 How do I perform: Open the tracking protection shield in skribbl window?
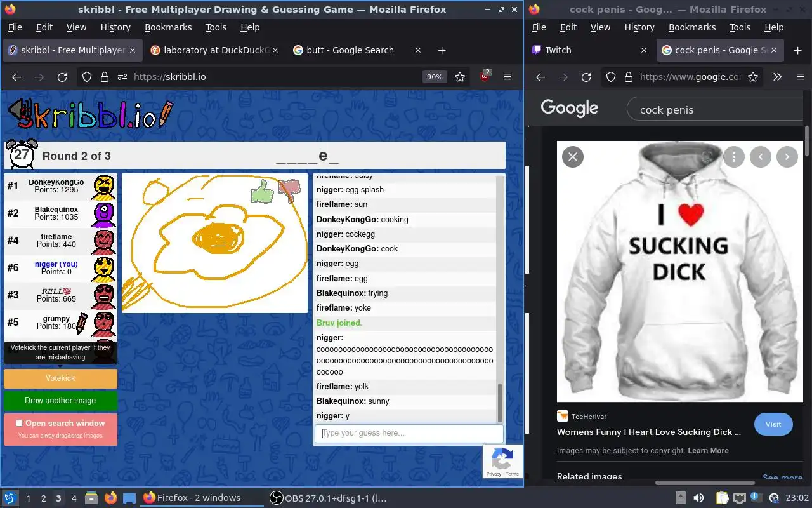pos(87,77)
